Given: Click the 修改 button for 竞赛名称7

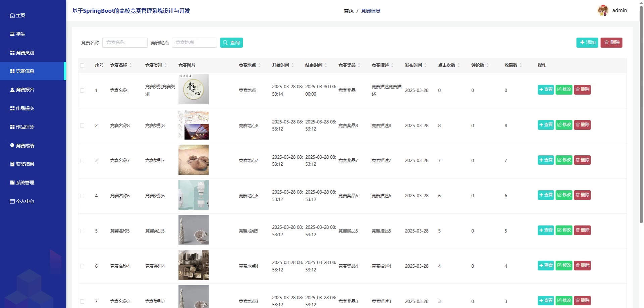Looking at the screenshot, I should coord(564,160).
